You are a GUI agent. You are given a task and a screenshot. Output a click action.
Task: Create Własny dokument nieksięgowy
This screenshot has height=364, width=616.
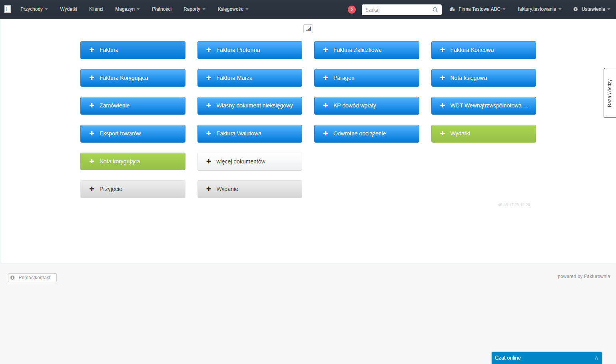point(250,105)
